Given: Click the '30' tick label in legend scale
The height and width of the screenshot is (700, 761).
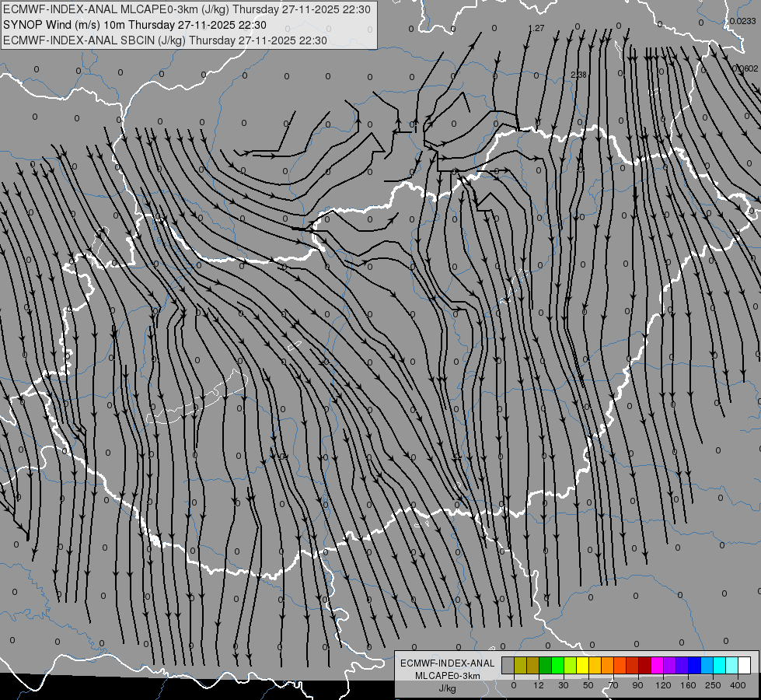Looking at the screenshot, I should pyautogui.click(x=564, y=685).
